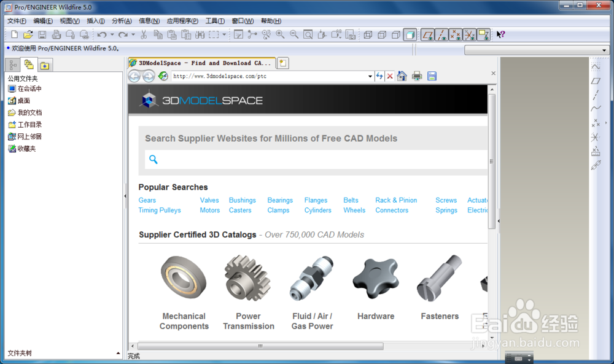Close the embedded browser pane
Screen dimensions: 614x364
[494, 73]
